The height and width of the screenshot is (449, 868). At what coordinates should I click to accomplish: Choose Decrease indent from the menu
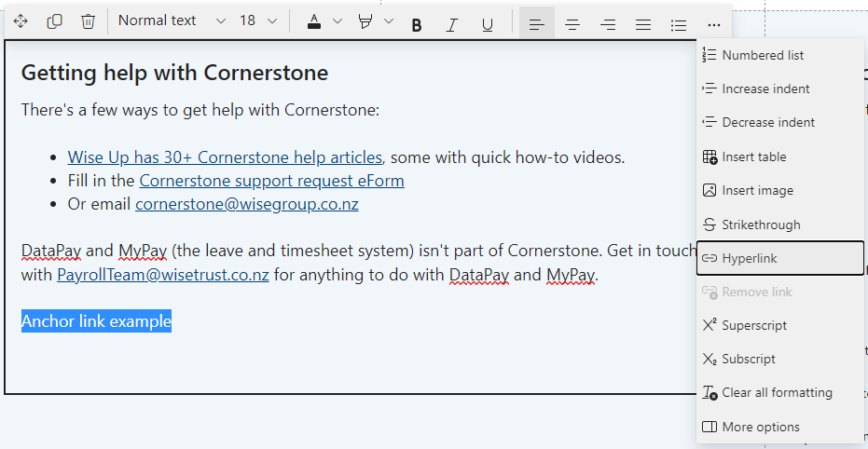pyautogui.click(x=780, y=122)
